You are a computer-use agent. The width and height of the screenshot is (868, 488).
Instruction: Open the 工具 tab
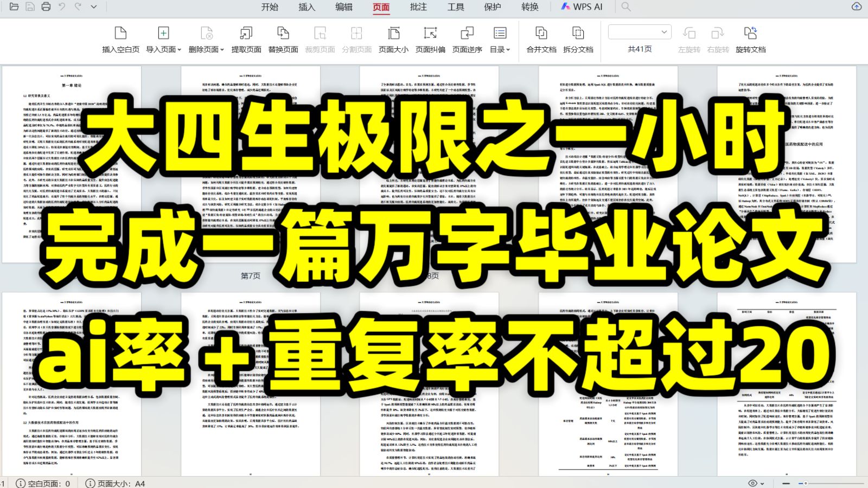(456, 7)
